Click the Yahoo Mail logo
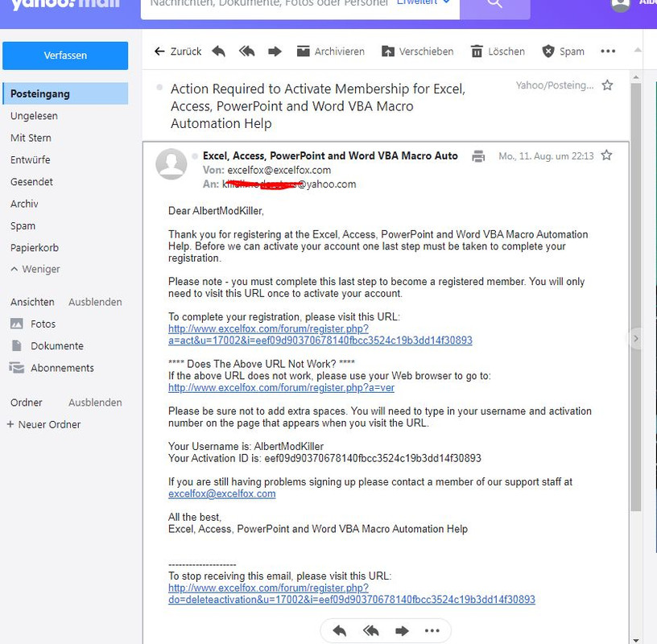This screenshot has height=644, width=657. point(65,5)
